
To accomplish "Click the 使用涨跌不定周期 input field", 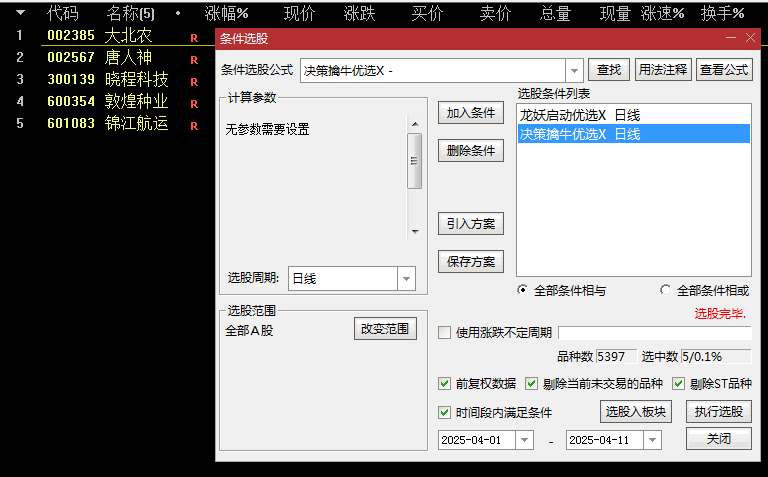I will tap(655, 333).
